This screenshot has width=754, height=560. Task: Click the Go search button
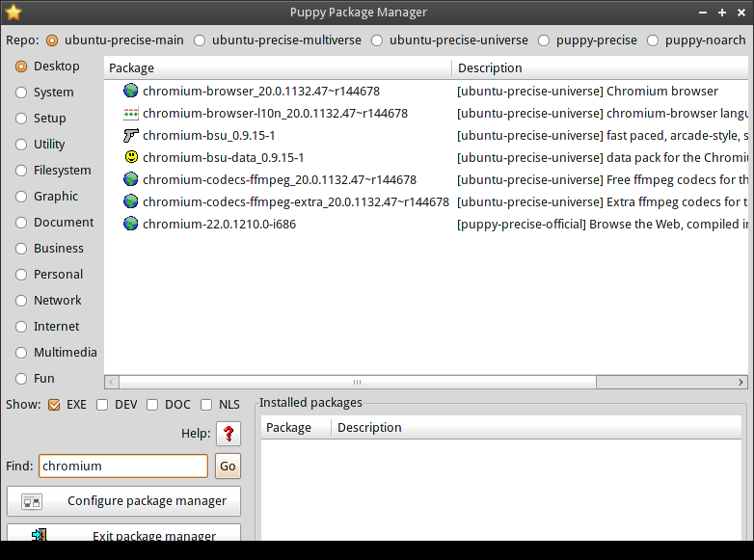pos(228,467)
